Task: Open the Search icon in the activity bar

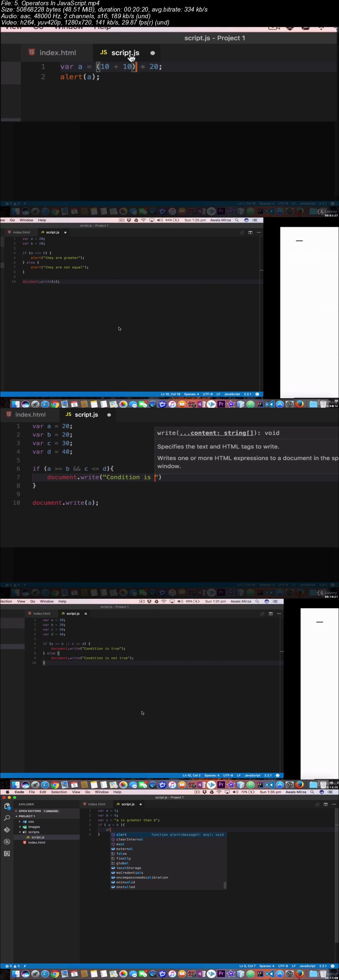Action: [7, 818]
